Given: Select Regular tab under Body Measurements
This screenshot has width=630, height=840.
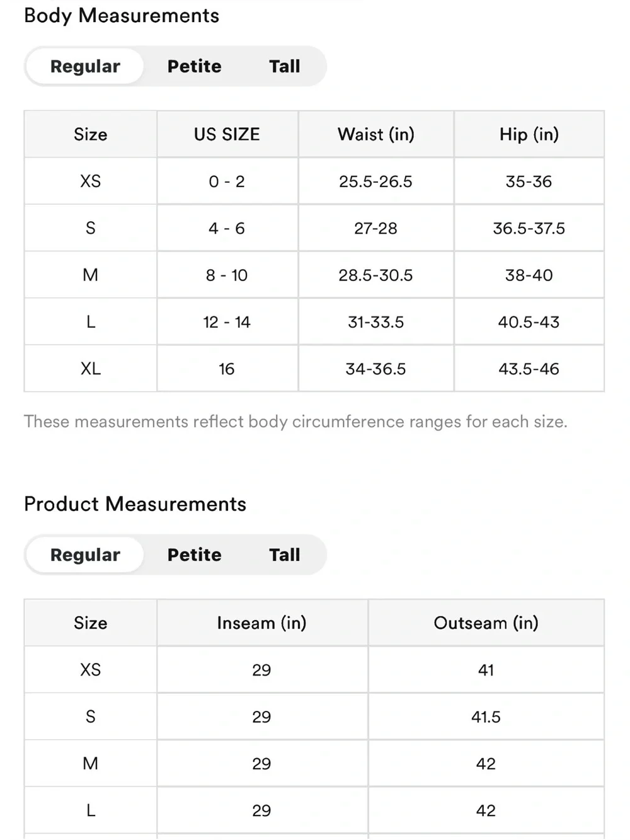Looking at the screenshot, I should point(85,66).
